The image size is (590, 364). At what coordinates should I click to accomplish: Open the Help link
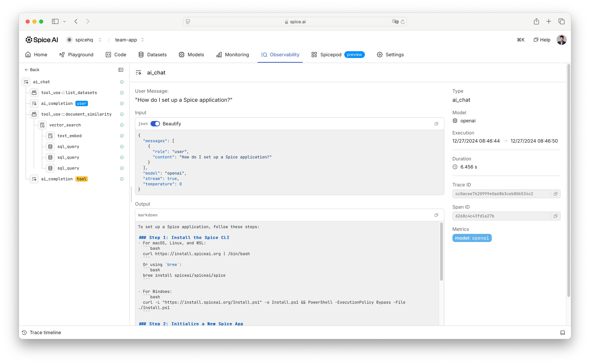click(x=542, y=40)
